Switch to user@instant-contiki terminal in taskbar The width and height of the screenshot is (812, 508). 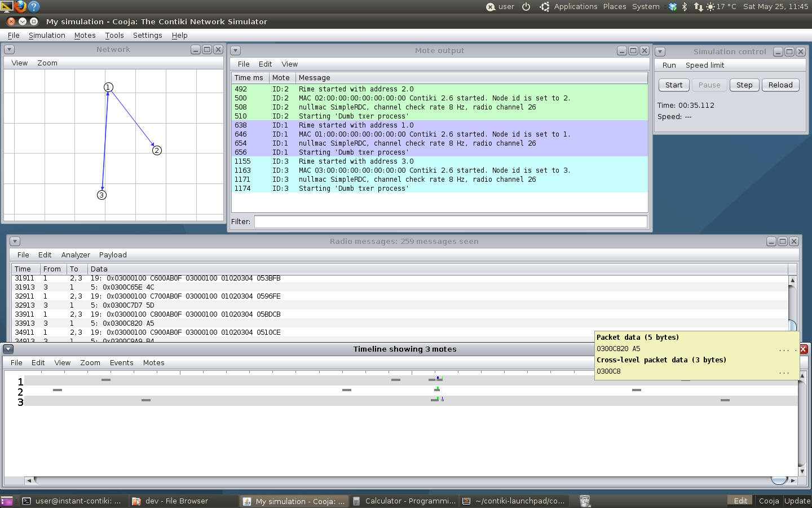[72, 501]
